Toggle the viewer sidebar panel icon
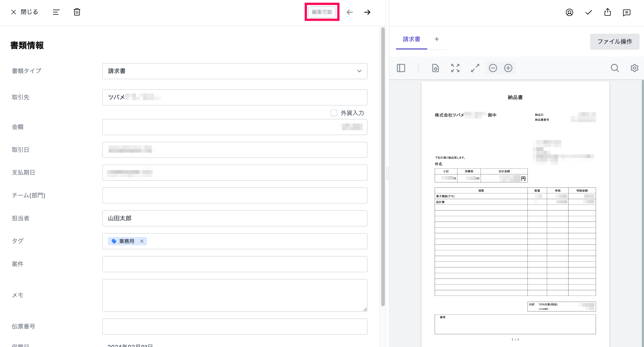 tap(401, 68)
